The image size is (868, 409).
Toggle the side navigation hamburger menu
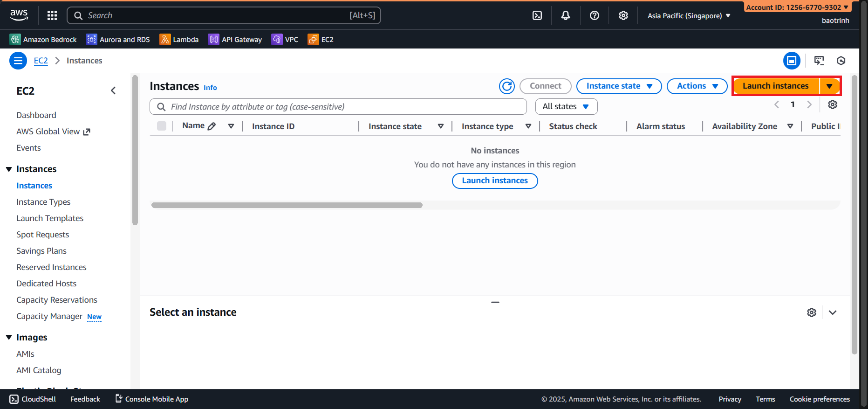(x=18, y=61)
